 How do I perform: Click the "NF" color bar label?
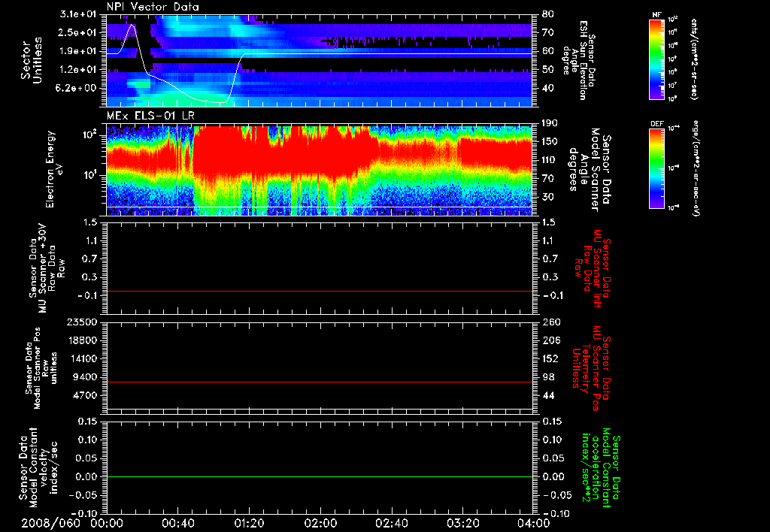(x=656, y=15)
